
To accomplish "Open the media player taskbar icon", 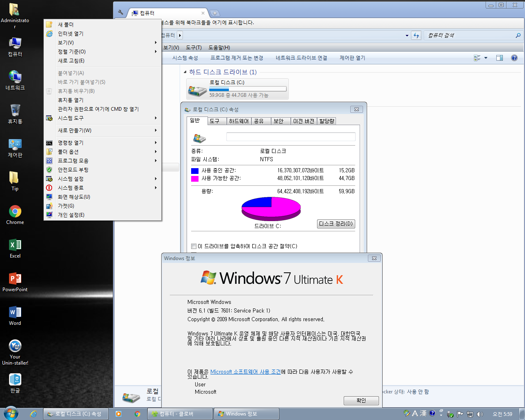I will coord(119,414).
